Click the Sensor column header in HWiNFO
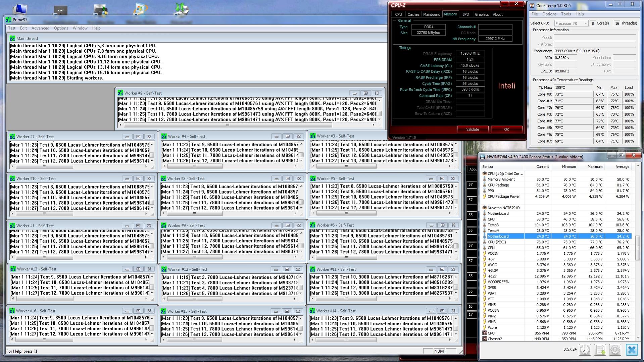 [x=502, y=167]
